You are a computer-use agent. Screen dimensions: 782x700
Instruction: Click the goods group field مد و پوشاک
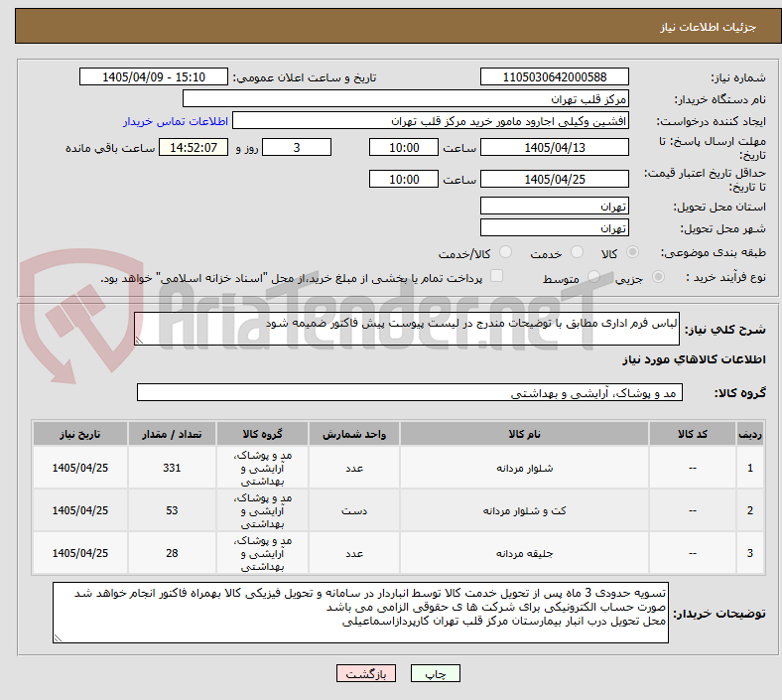pos(410,392)
